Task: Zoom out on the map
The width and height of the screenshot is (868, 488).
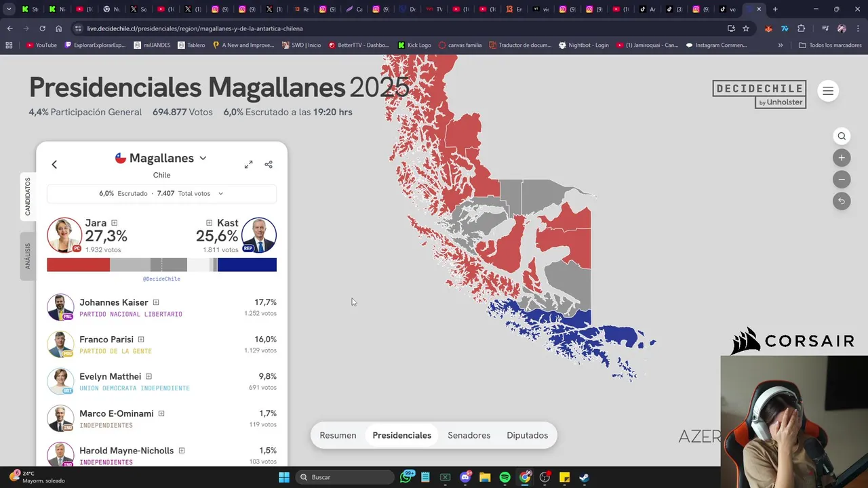Action: coord(842,180)
